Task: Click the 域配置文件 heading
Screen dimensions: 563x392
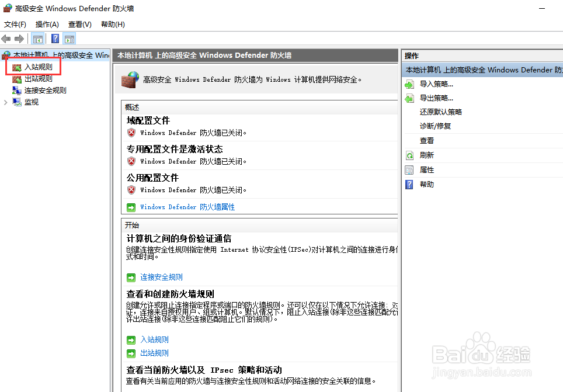Action: (x=148, y=121)
